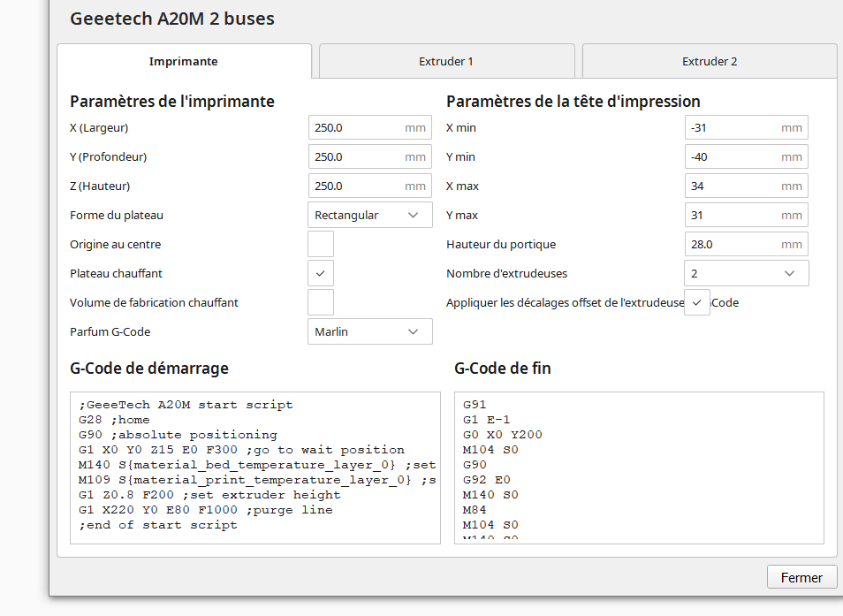Uncheck the Plateau chauffant checkbox
This screenshot has width=843, height=616.
[x=321, y=273]
